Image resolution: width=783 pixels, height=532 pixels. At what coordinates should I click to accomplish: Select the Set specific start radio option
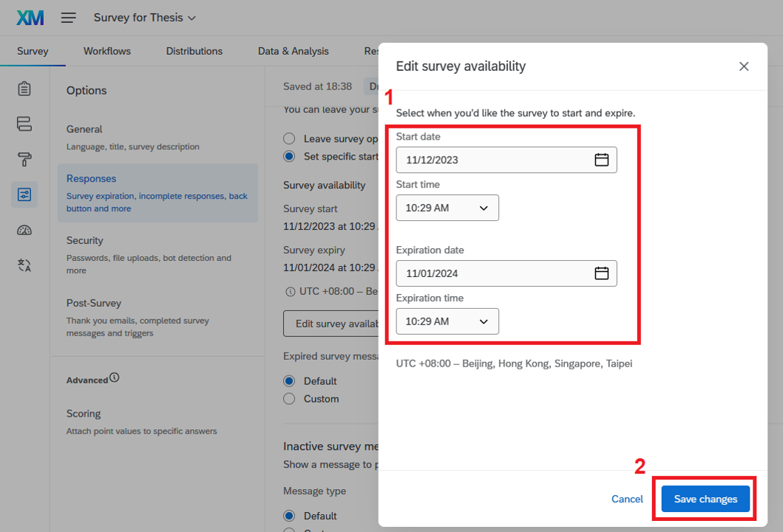[289, 157]
